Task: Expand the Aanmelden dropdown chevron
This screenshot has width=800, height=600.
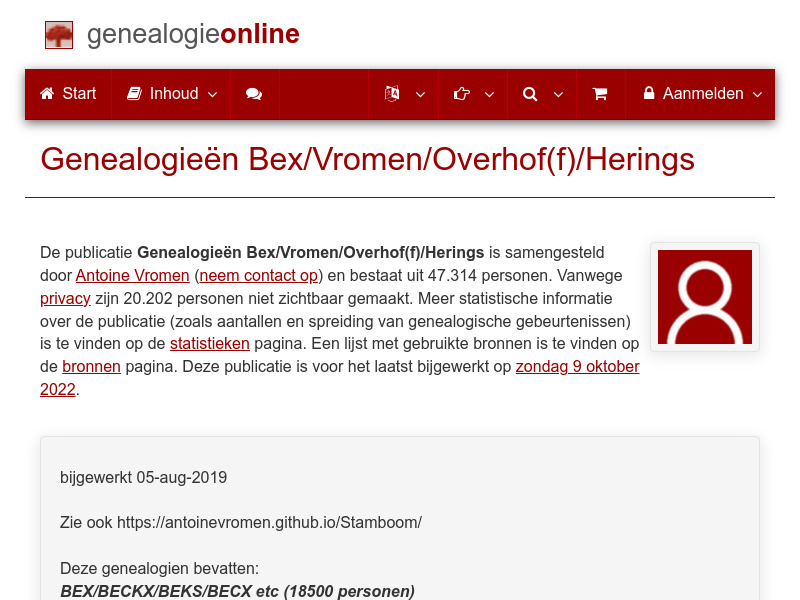Action: coord(756,95)
